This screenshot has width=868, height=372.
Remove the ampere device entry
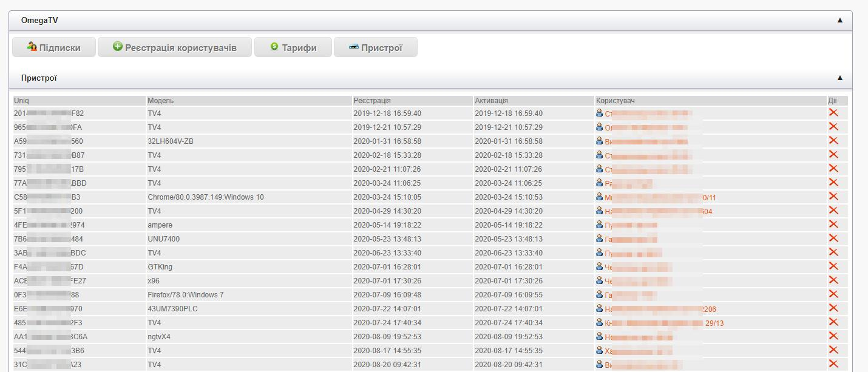(833, 225)
